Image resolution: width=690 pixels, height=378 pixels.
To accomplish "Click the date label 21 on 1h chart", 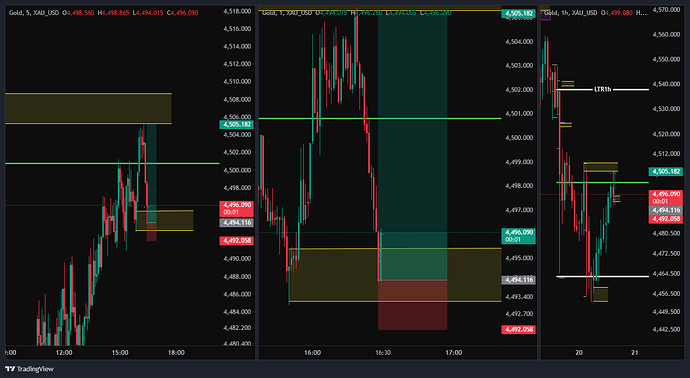I will (x=634, y=352).
